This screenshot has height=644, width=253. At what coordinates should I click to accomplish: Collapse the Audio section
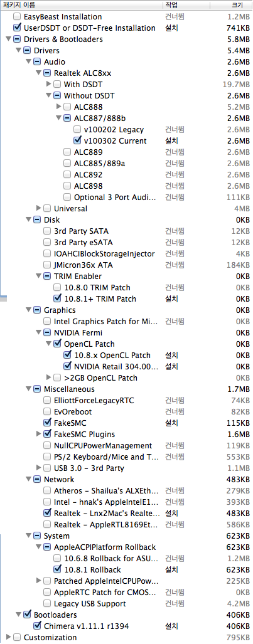[x=29, y=62]
